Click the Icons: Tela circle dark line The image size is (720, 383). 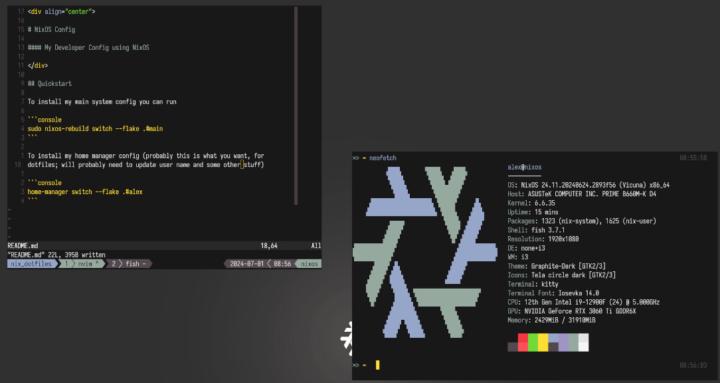562,275
